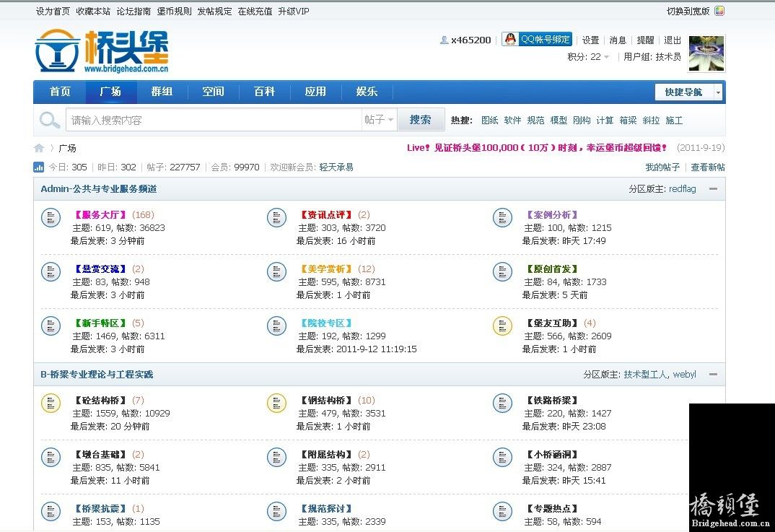The image size is (775, 532).
Task: Click forum icon beside 资讯点评
Action: coord(276,217)
